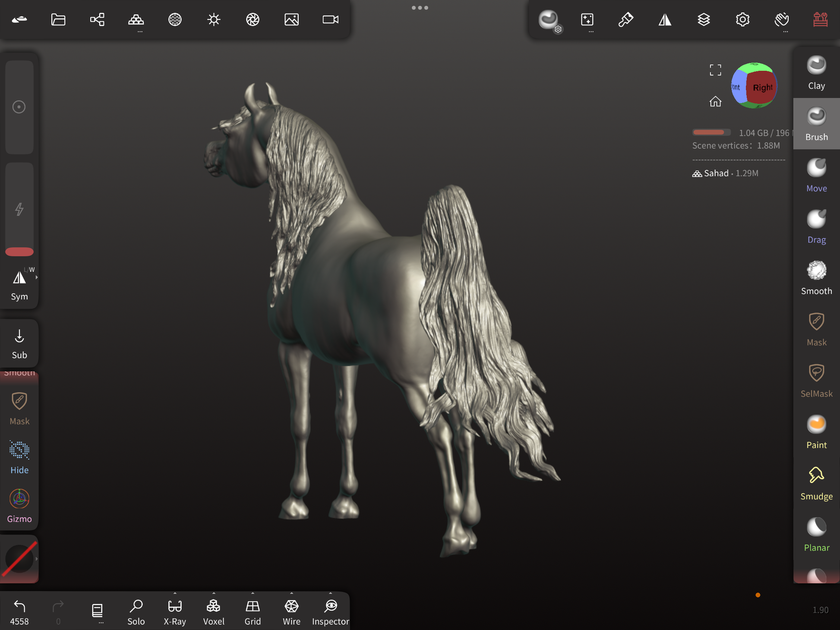
Task: Toggle the Grid display
Action: point(253,611)
